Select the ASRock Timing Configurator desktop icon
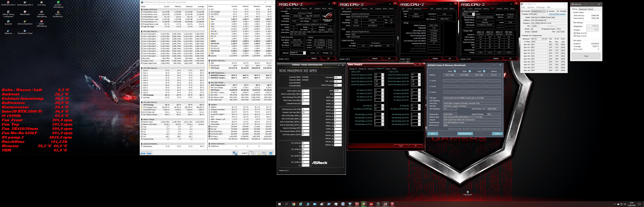 8,14
